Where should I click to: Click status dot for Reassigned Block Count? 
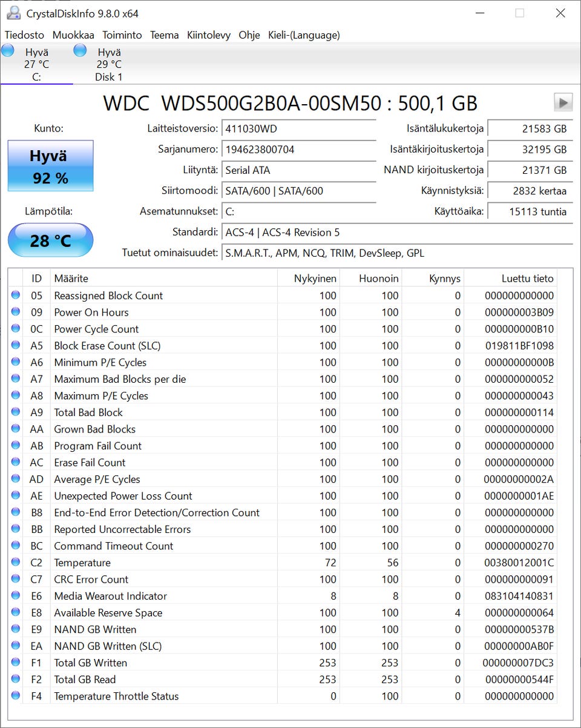tap(16, 295)
